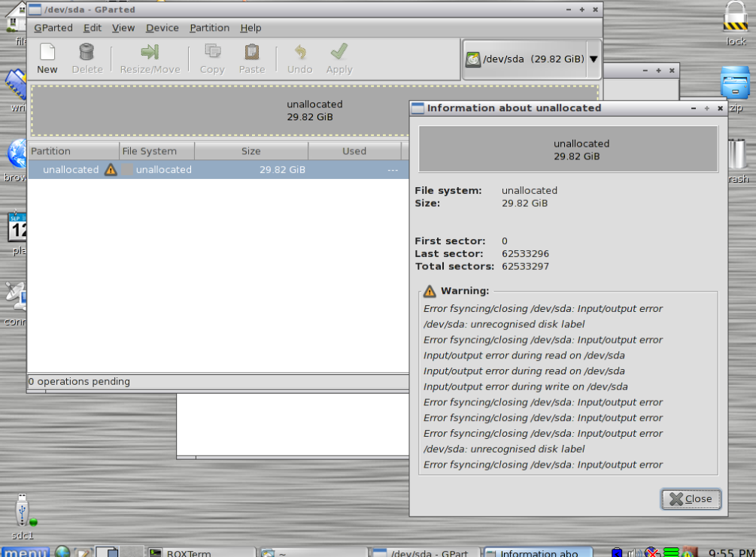The height and width of the screenshot is (557, 756).
Task: Click the menu button in the taskbar
Action: (25, 552)
